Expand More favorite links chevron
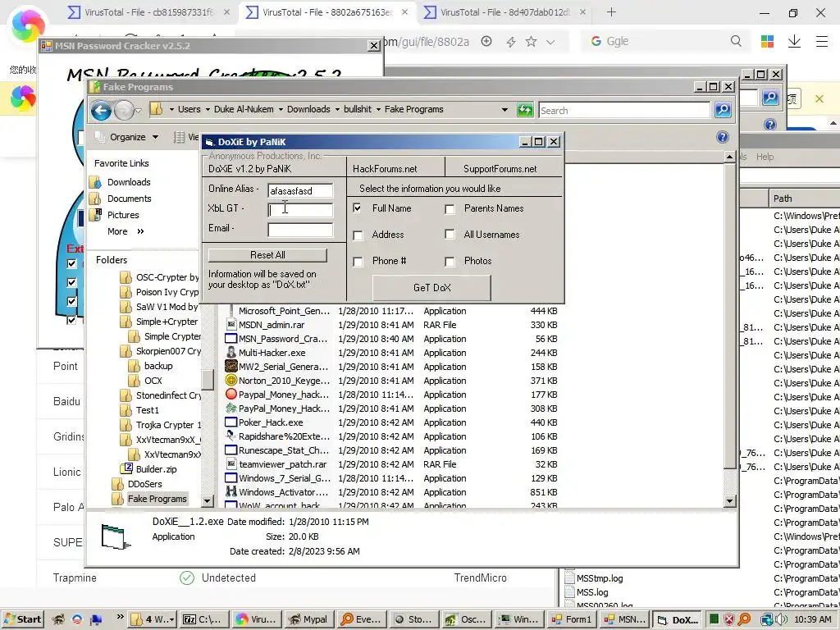The width and height of the screenshot is (840, 630). pos(140,231)
